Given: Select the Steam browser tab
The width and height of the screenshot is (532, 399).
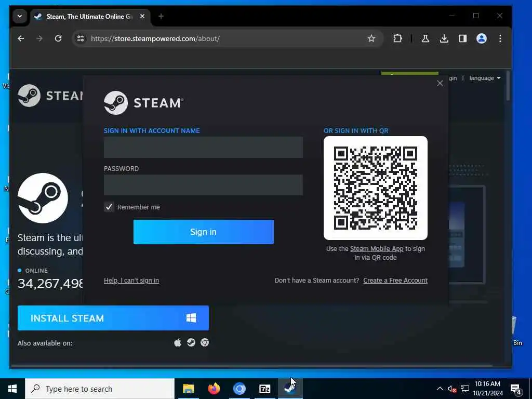Looking at the screenshot, I should (90, 16).
